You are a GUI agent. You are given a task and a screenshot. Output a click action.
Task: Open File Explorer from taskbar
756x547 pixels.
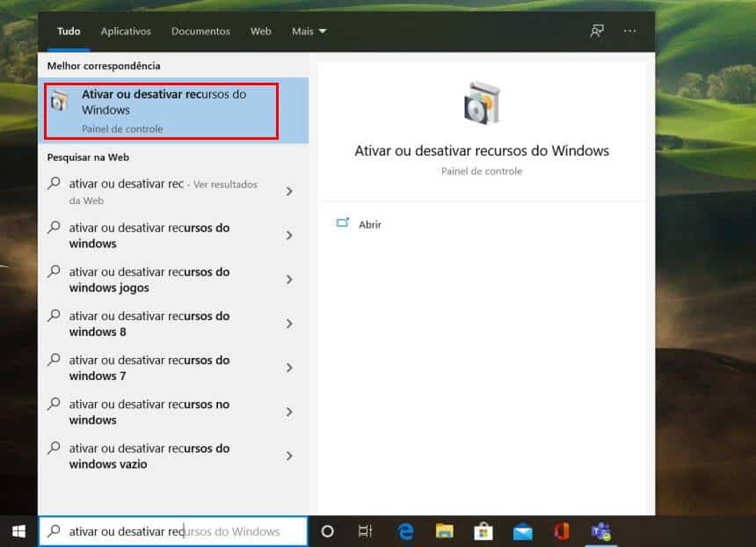[444, 531]
